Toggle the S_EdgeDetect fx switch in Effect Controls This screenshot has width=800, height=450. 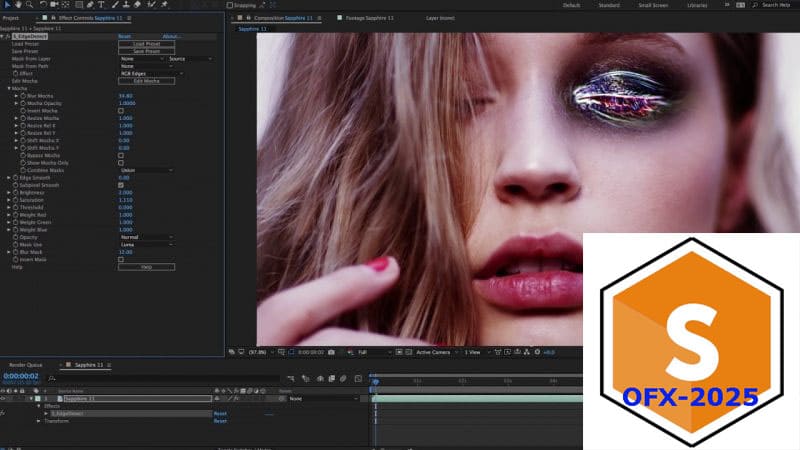(8, 37)
